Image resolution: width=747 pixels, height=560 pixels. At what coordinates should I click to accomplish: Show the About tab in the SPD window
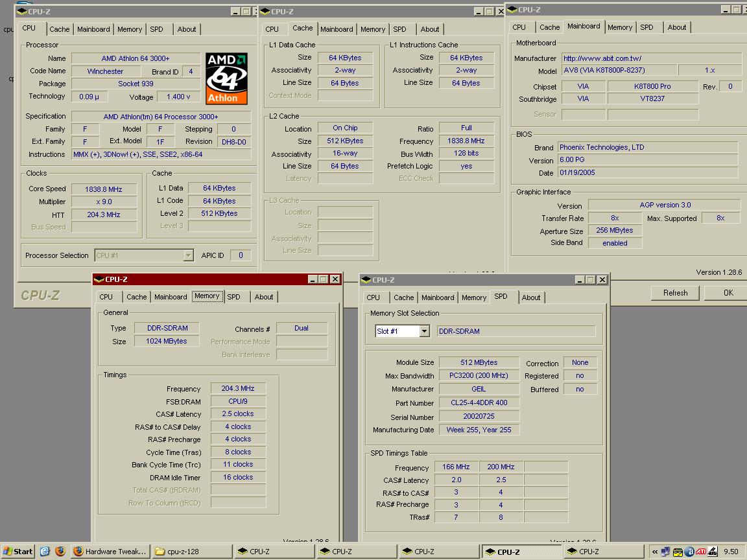tap(531, 297)
